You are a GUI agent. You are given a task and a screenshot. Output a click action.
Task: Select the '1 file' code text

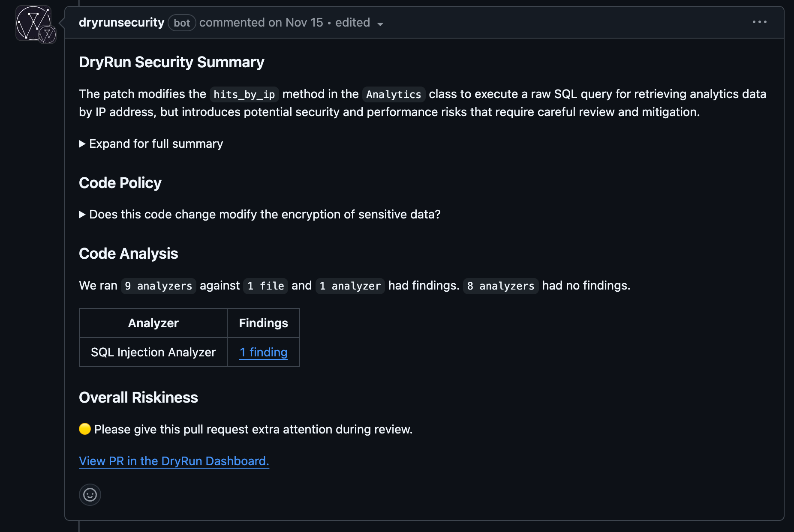point(266,286)
